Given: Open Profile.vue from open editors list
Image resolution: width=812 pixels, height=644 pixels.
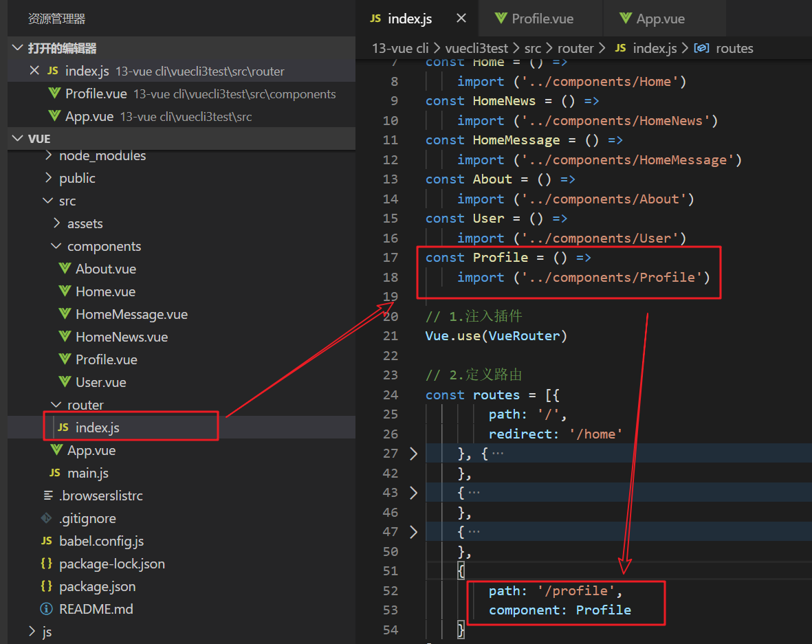Looking at the screenshot, I should (96, 93).
